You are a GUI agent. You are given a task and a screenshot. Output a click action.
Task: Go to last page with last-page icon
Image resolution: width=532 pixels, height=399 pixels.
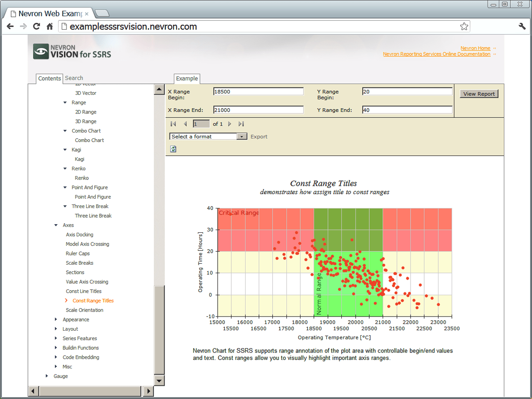(x=241, y=124)
